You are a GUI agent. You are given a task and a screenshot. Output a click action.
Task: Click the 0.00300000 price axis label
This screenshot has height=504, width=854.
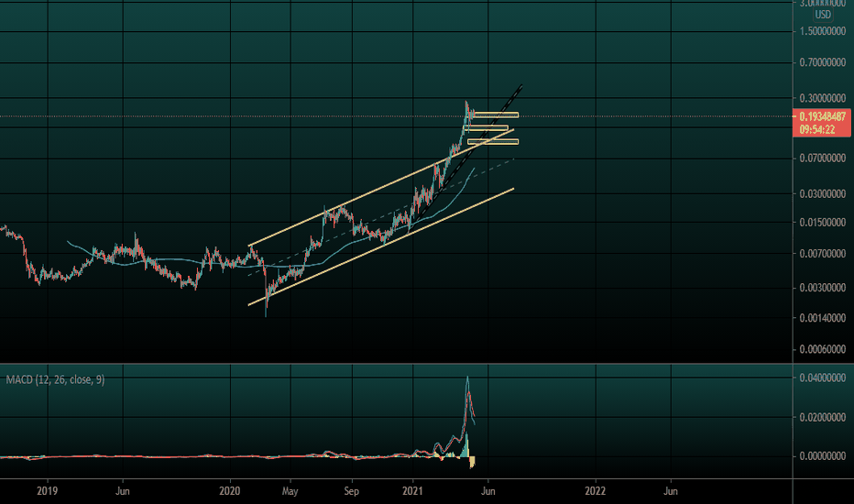pyautogui.click(x=823, y=288)
